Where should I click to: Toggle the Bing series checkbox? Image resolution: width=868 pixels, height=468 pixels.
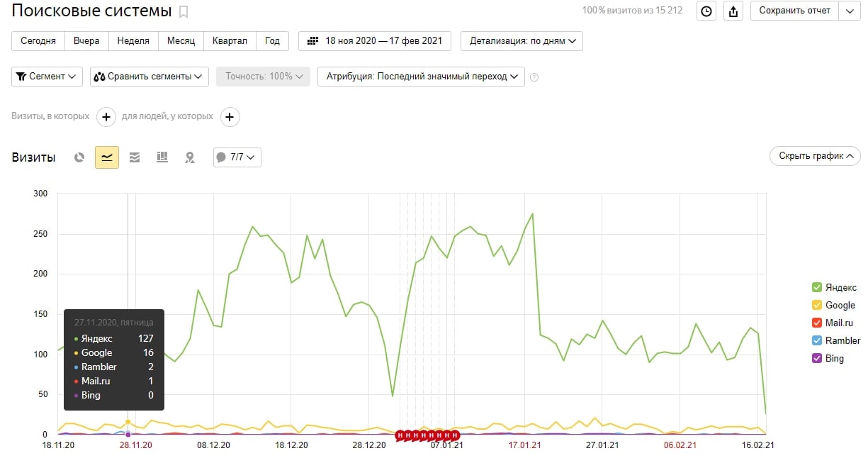(x=817, y=358)
